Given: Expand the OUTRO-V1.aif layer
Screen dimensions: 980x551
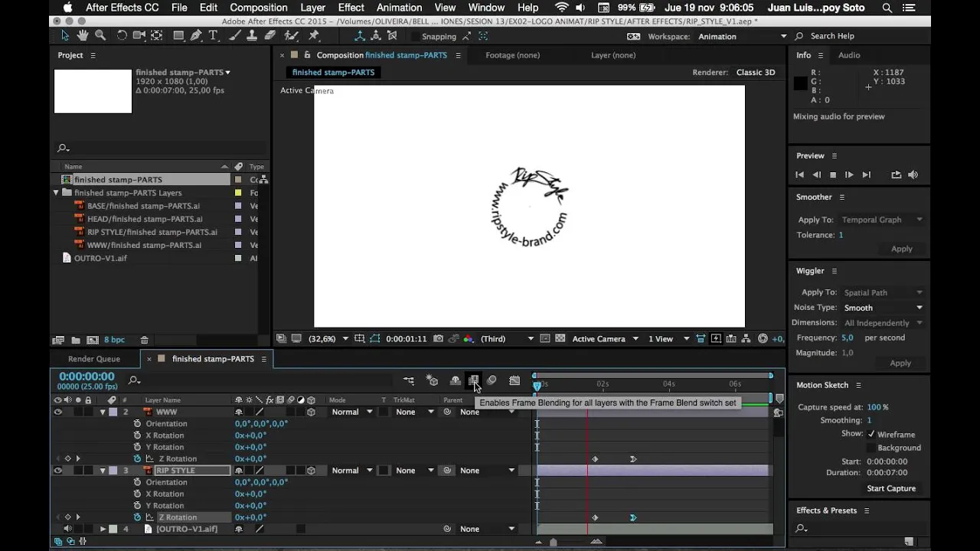Looking at the screenshot, I should pos(103,529).
